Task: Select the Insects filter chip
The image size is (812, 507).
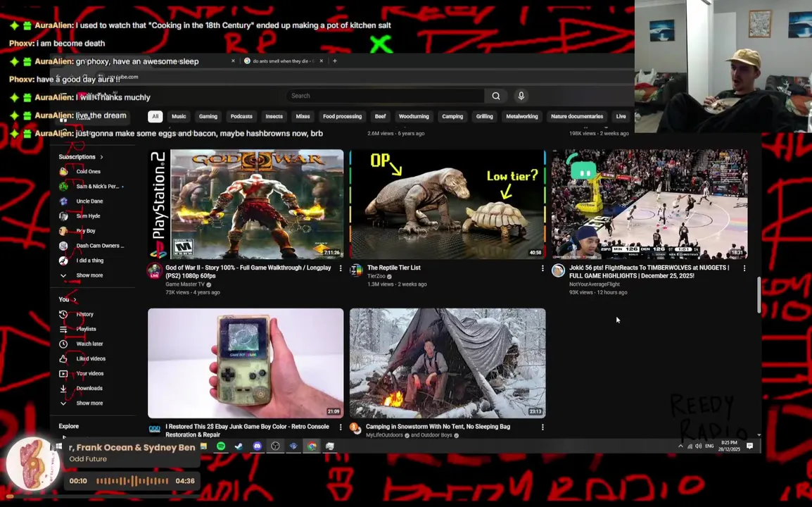Action: tap(274, 117)
